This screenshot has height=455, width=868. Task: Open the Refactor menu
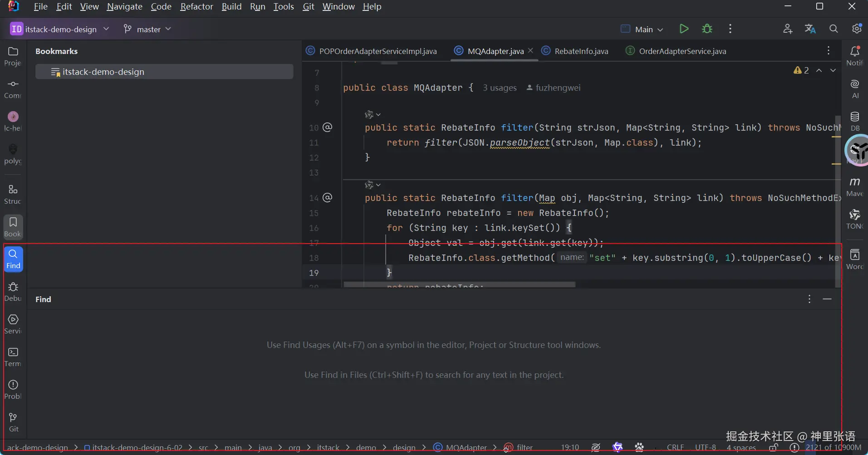196,6
